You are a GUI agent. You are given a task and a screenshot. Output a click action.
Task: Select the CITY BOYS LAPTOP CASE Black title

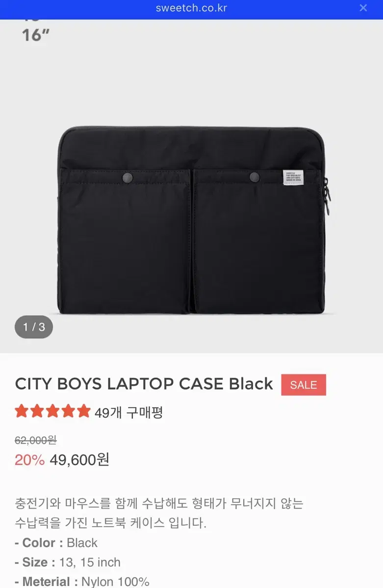[144, 384]
